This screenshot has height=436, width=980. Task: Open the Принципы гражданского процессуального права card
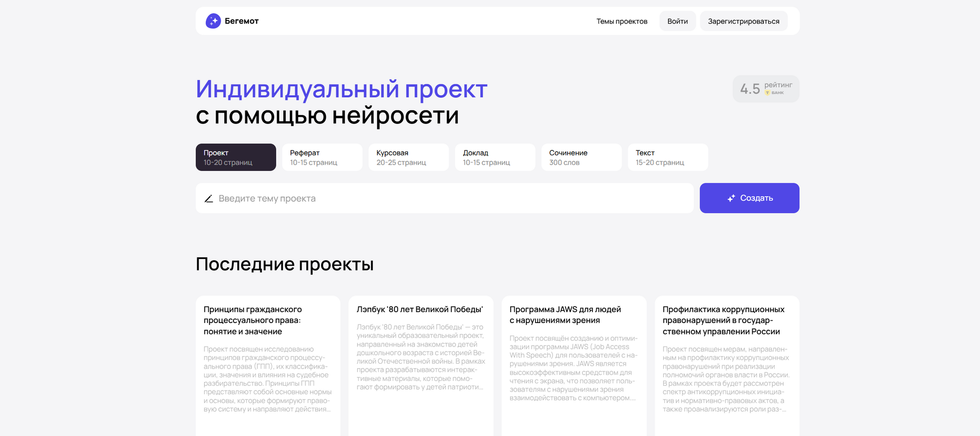click(268, 359)
